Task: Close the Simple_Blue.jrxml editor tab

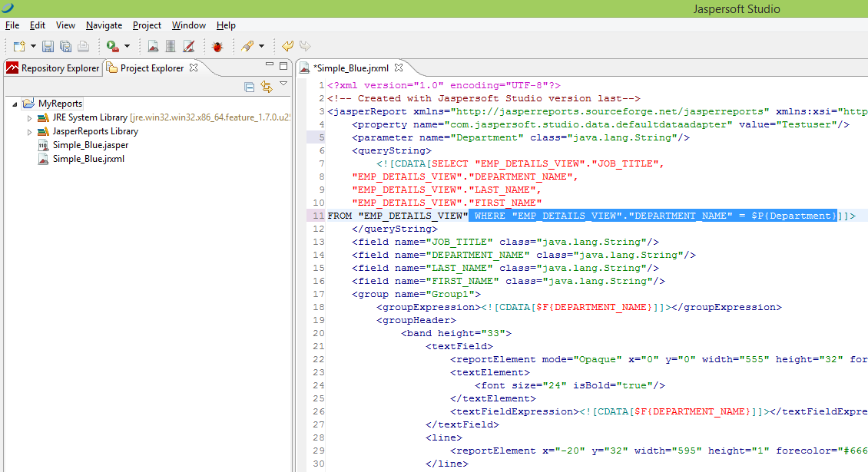Action: [x=398, y=67]
